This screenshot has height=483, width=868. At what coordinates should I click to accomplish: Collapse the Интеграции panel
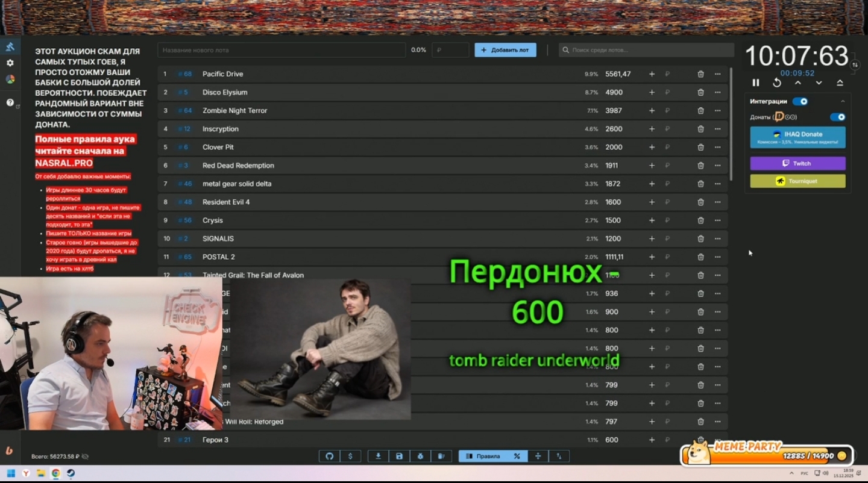coord(842,101)
